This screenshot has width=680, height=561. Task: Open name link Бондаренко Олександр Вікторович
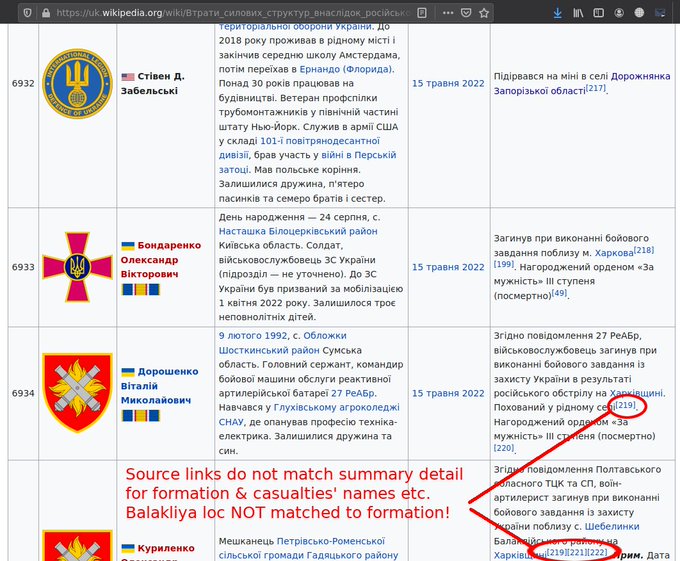pyautogui.click(x=161, y=260)
